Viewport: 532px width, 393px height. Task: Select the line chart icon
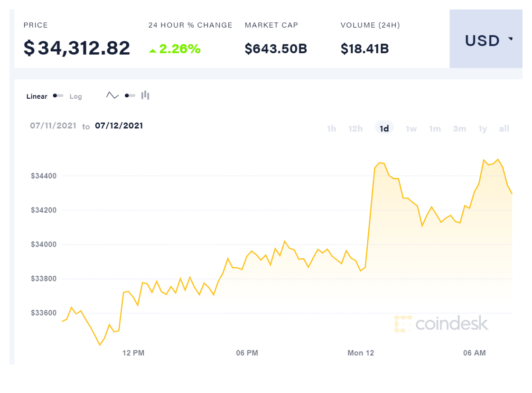(112, 95)
